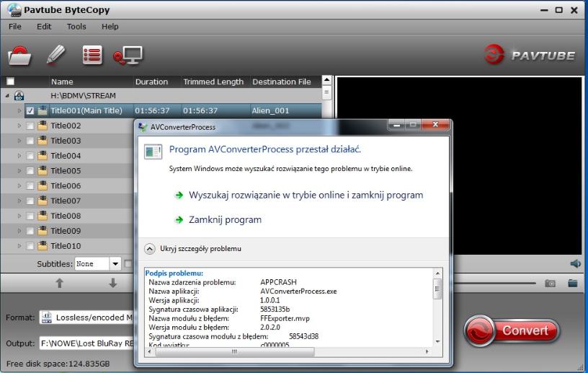Uncheck Title001(Main Title) checkbox

30,111
